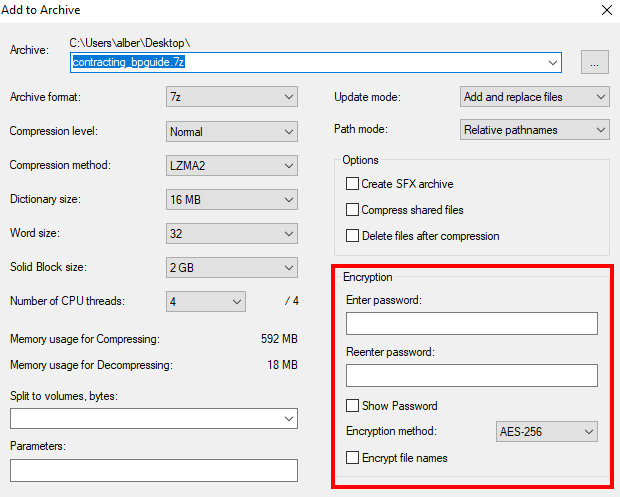Click the Enter password field
This screenshot has height=497, width=620.
pyautogui.click(x=471, y=323)
